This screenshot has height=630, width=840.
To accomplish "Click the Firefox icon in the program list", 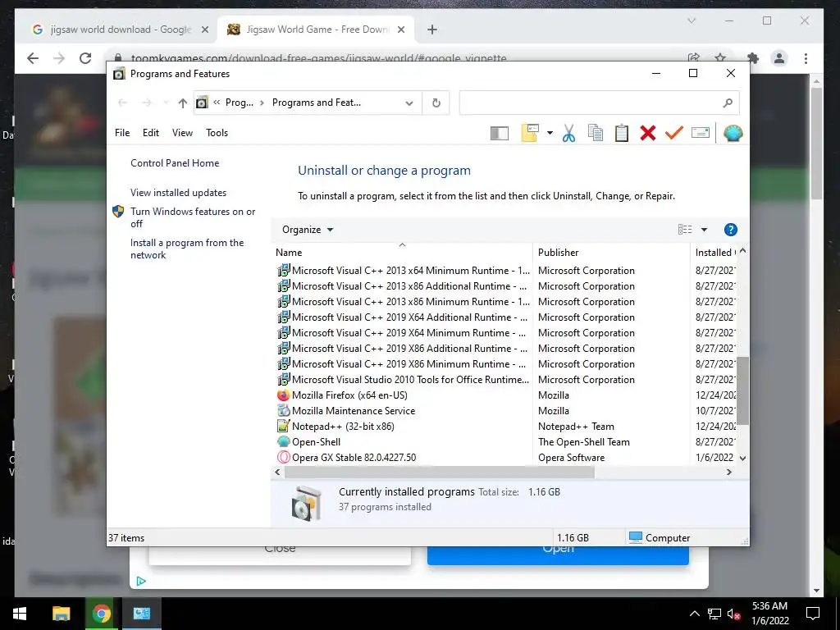I will click(x=283, y=395).
